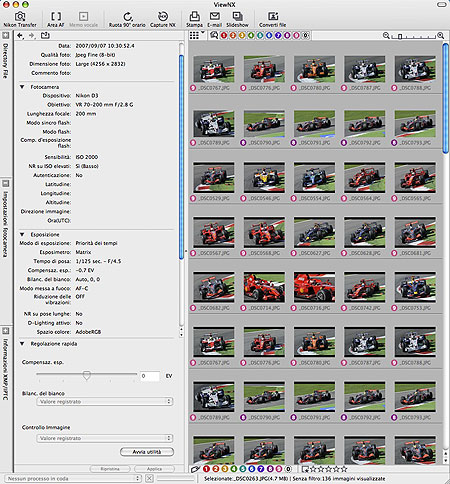Start a Slideshow from the toolbar
450x484 pixels.
pos(237,19)
